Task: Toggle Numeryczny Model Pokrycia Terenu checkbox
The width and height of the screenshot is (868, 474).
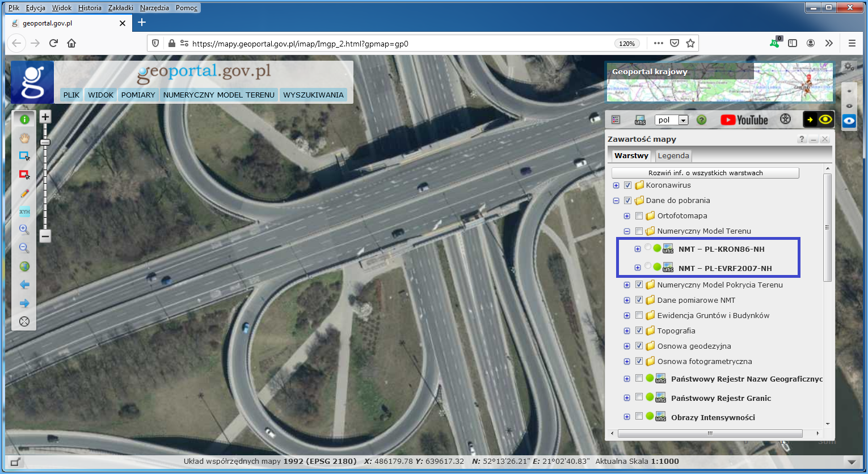Action: point(639,285)
